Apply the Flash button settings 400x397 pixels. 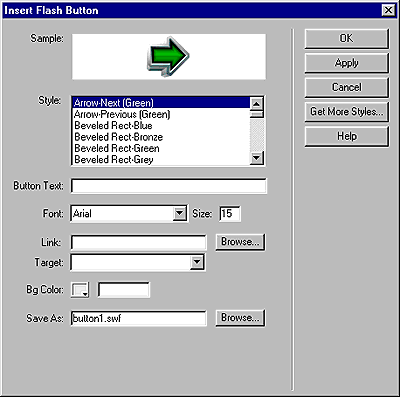click(347, 63)
